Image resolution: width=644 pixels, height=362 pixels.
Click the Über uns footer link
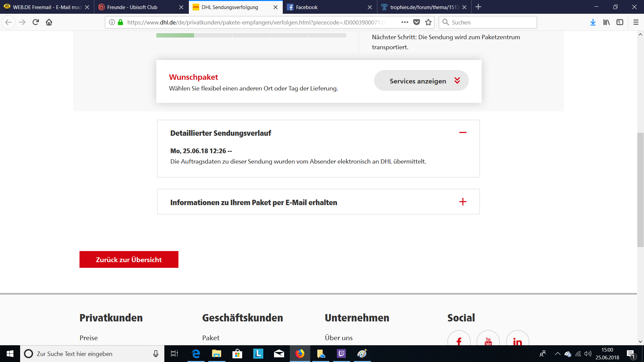[x=338, y=338]
